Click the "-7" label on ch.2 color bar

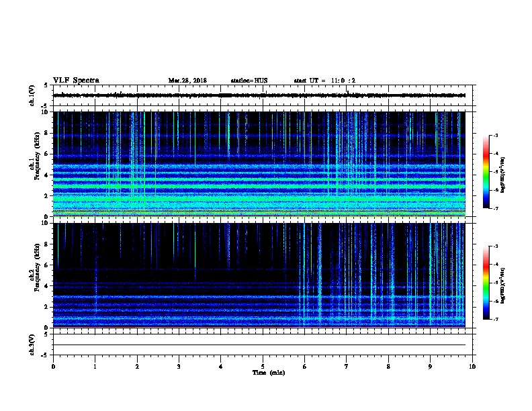[x=495, y=319]
